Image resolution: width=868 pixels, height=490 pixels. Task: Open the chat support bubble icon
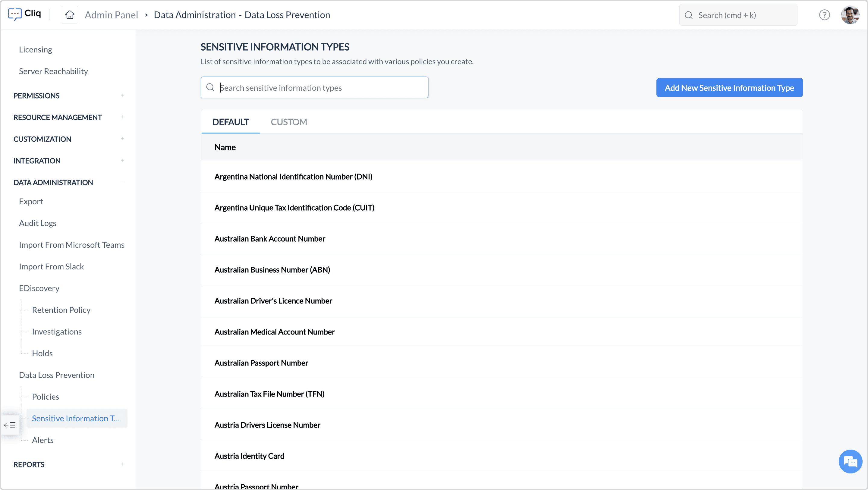[850, 462]
